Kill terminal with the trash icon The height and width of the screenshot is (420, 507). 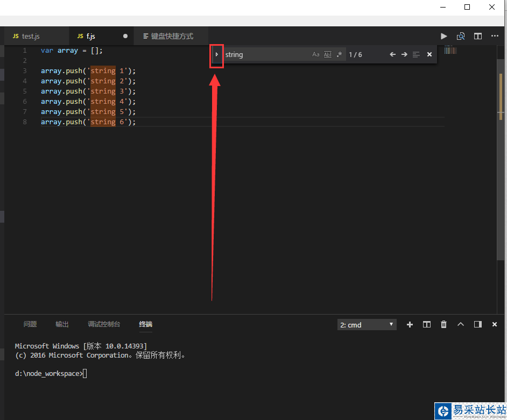443,324
